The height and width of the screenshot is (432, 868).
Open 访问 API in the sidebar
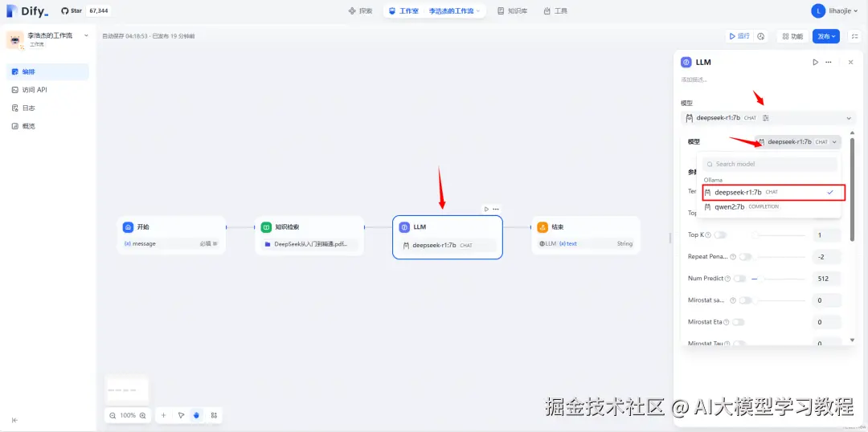(47, 90)
